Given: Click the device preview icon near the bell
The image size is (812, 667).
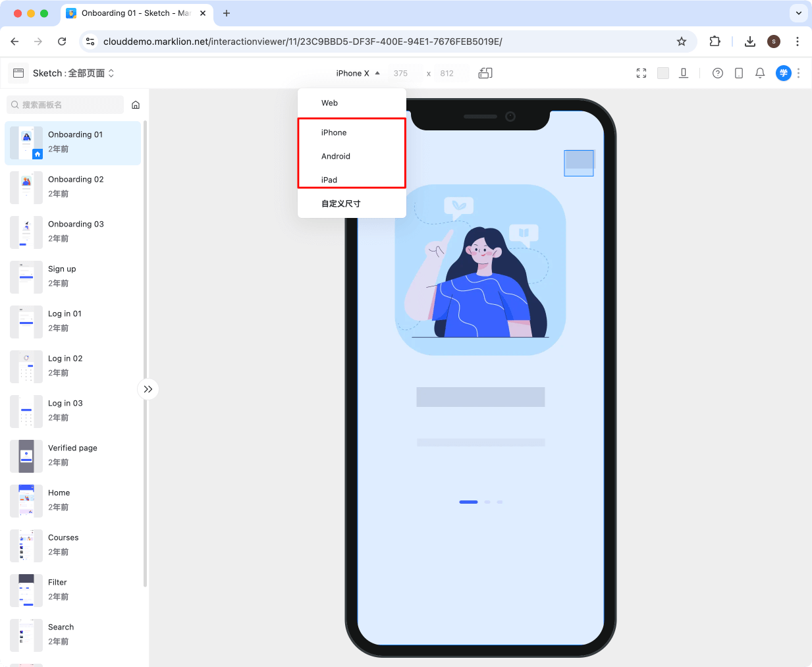Looking at the screenshot, I should click(x=738, y=73).
